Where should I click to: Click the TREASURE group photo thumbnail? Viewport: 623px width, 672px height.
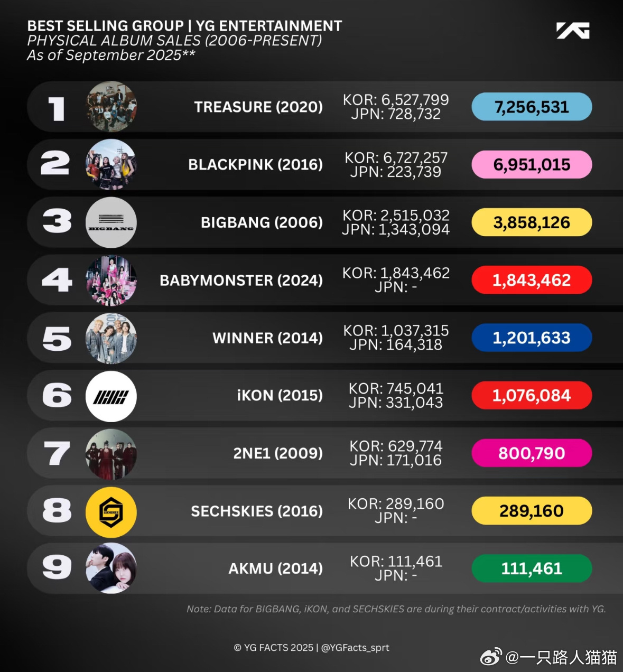[x=111, y=107]
